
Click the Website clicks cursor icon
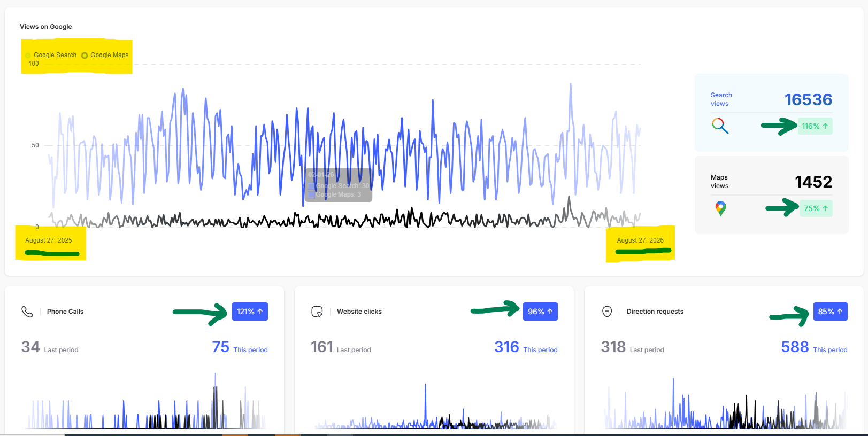317,312
